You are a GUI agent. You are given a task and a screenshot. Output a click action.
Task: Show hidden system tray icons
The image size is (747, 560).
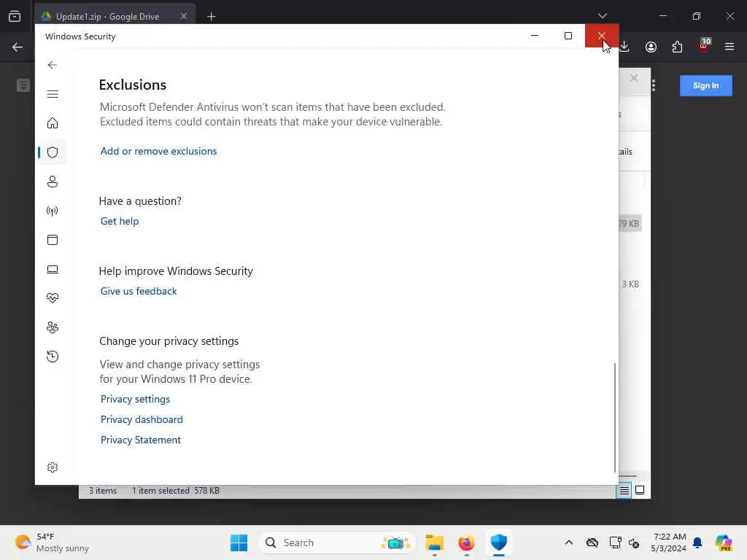[569, 542]
